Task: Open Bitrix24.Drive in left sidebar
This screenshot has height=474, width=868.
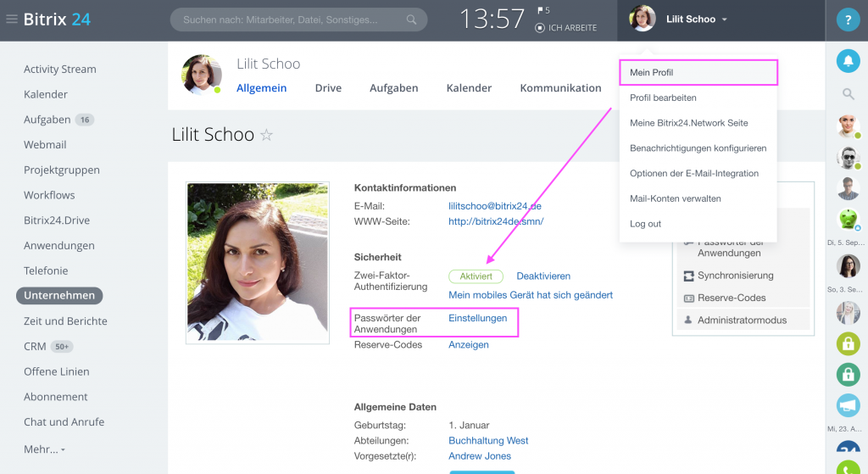Action: pos(57,220)
